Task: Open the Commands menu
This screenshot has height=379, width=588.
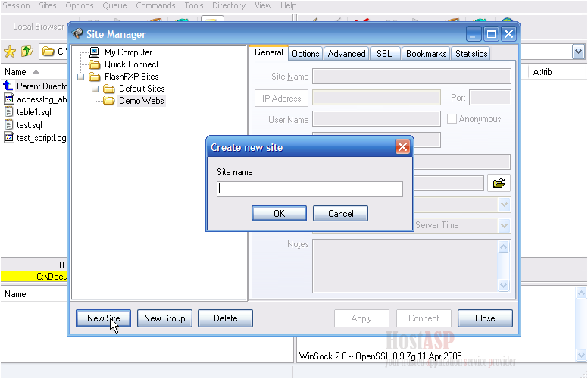Action: coord(155,5)
